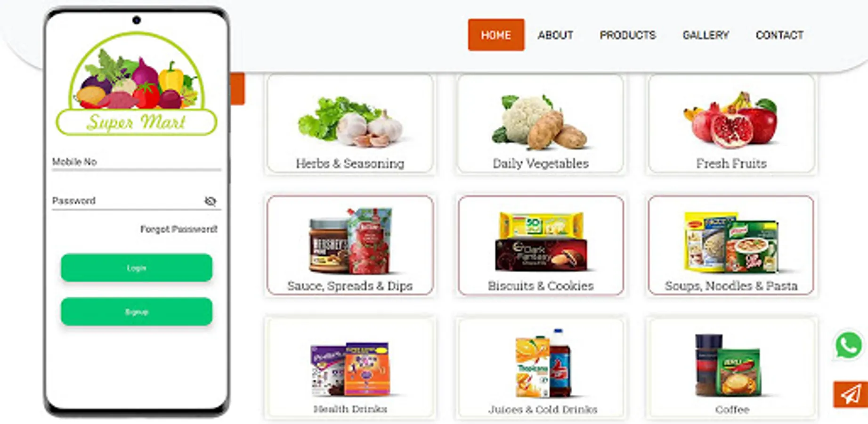This screenshot has height=424, width=868.
Task: Open the Daily Vegetables category
Action: click(x=541, y=124)
